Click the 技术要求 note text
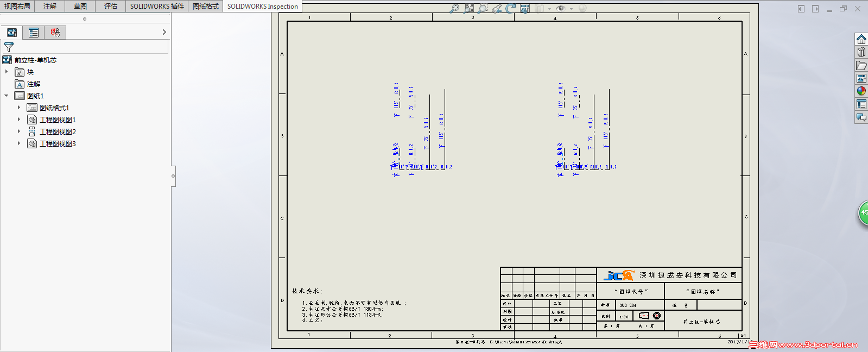 pyautogui.click(x=307, y=291)
